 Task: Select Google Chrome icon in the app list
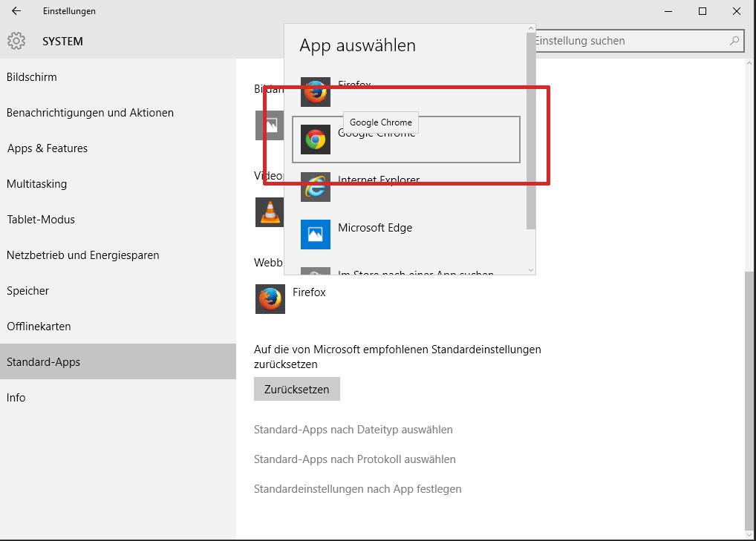coord(316,140)
